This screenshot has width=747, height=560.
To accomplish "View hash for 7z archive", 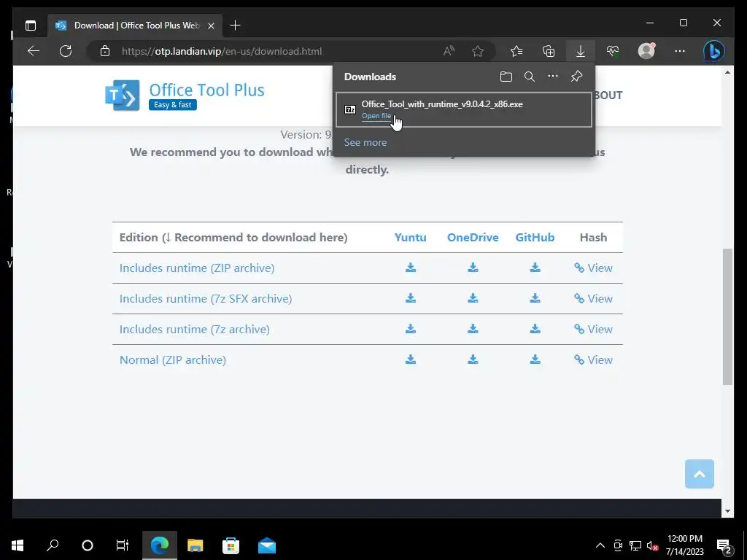I will tap(593, 329).
